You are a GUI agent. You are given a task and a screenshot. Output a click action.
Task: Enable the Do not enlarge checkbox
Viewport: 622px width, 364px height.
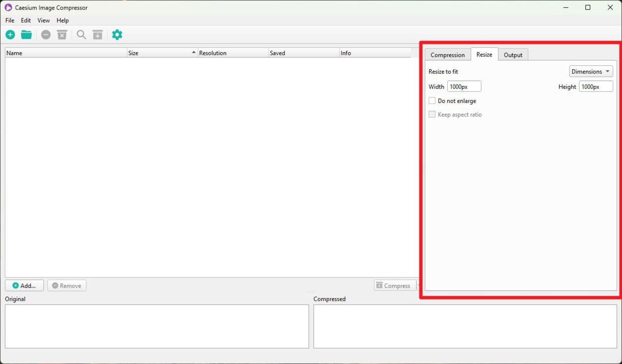point(432,101)
